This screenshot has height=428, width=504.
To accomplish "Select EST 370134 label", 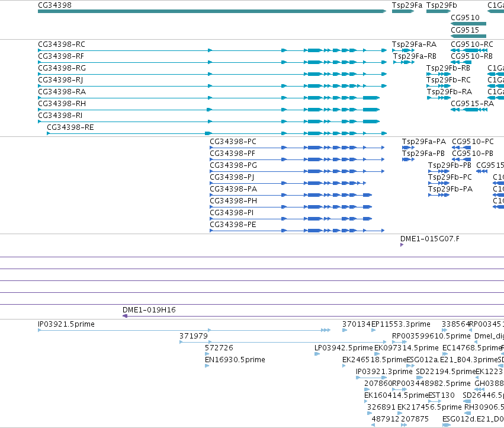I will [x=357, y=324].
